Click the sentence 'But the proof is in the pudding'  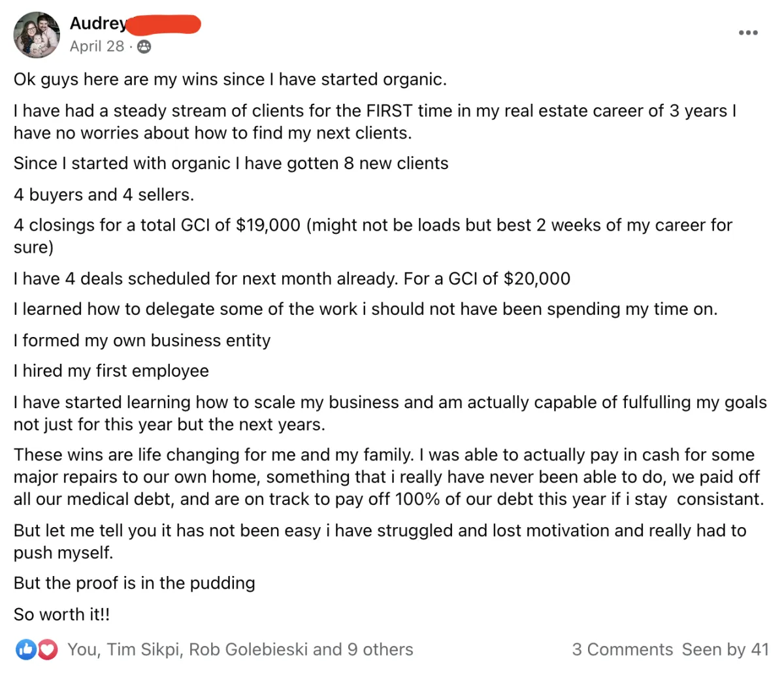pyautogui.click(x=135, y=583)
